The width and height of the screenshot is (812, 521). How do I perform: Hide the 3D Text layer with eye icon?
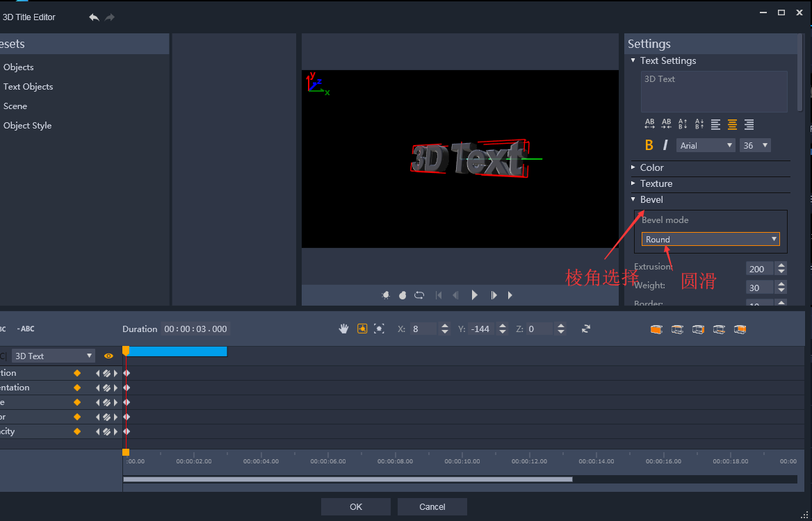[x=108, y=356]
